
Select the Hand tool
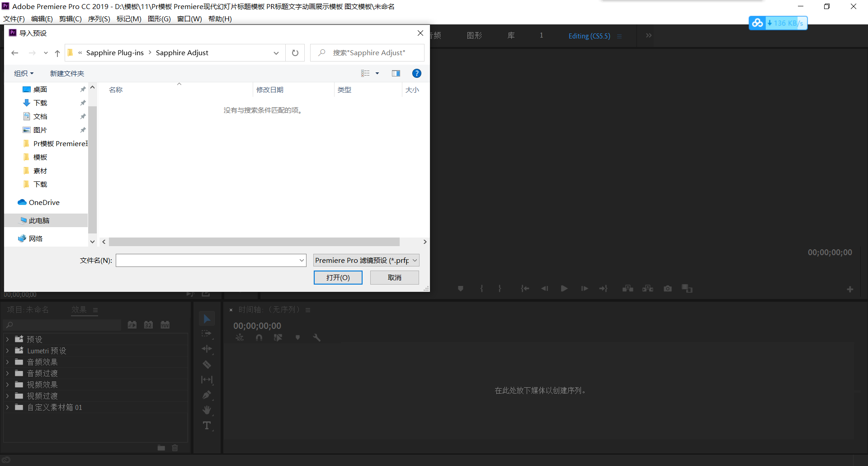[207, 410]
